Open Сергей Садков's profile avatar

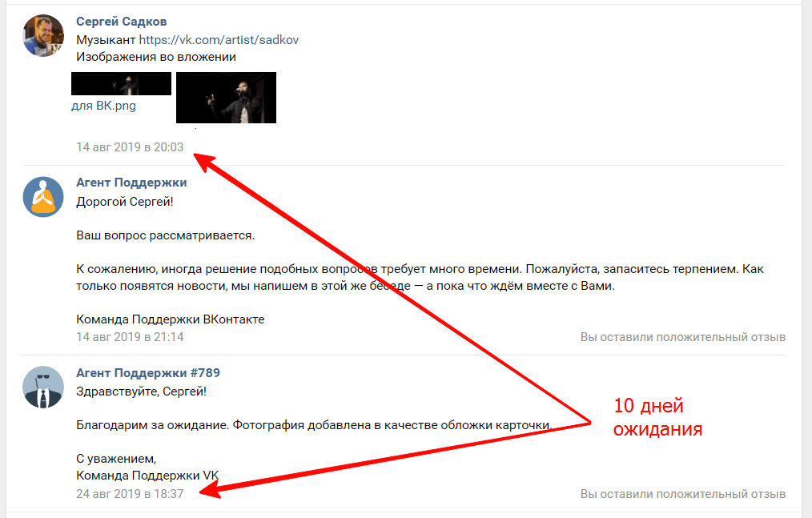click(x=43, y=36)
